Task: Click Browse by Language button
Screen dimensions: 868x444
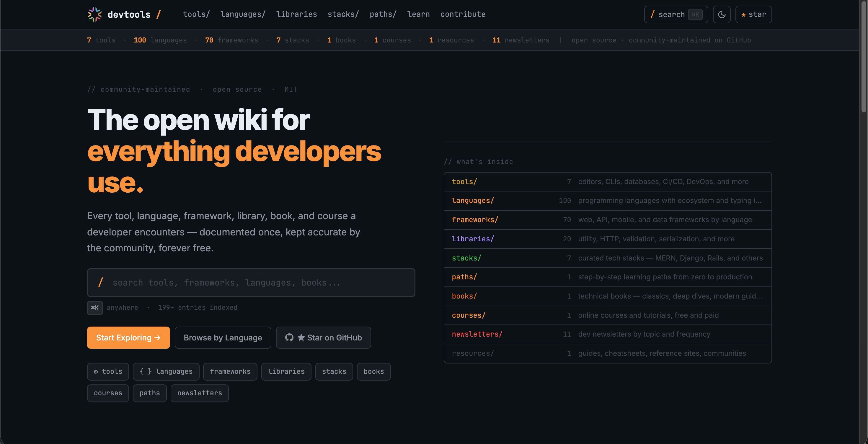Action: (223, 337)
